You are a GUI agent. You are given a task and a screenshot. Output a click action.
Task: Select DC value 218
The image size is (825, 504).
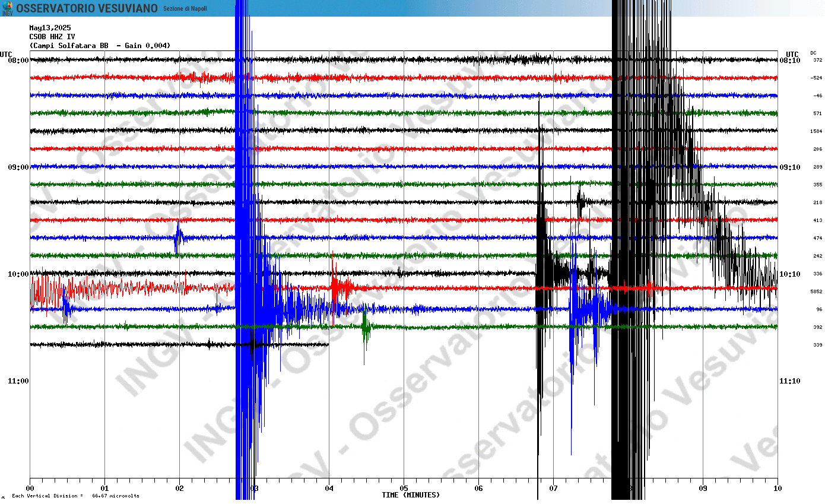point(818,202)
